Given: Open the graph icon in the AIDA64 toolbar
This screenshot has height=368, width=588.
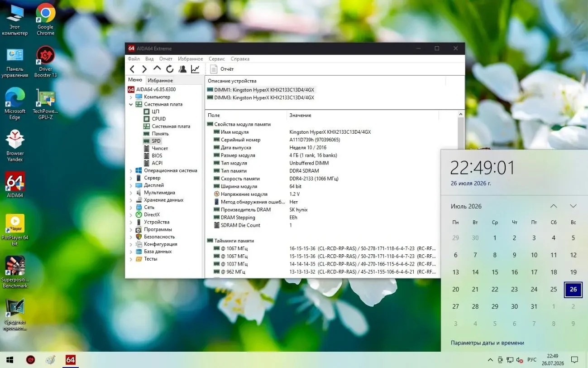Looking at the screenshot, I should tap(195, 69).
